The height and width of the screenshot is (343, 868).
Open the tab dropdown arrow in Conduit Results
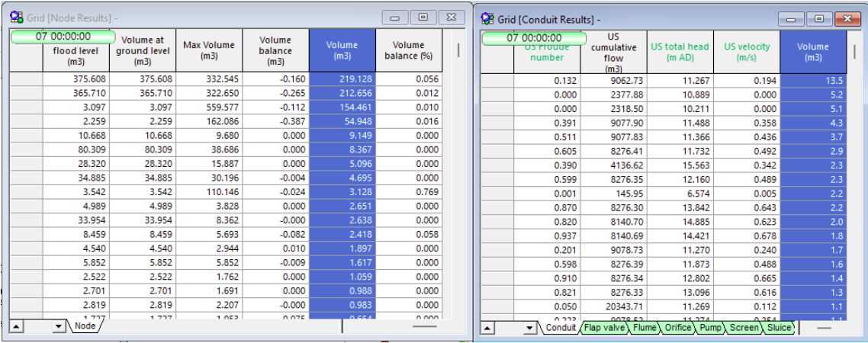point(530,329)
